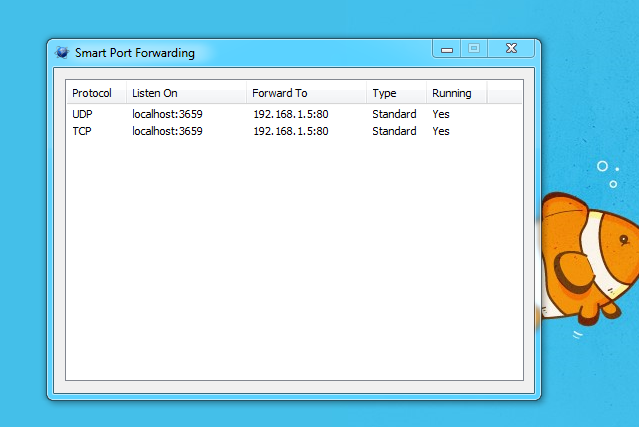The width and height of the screenshot is (639, 427).
Task: Click the disabled maximize button
Action: 474,49
